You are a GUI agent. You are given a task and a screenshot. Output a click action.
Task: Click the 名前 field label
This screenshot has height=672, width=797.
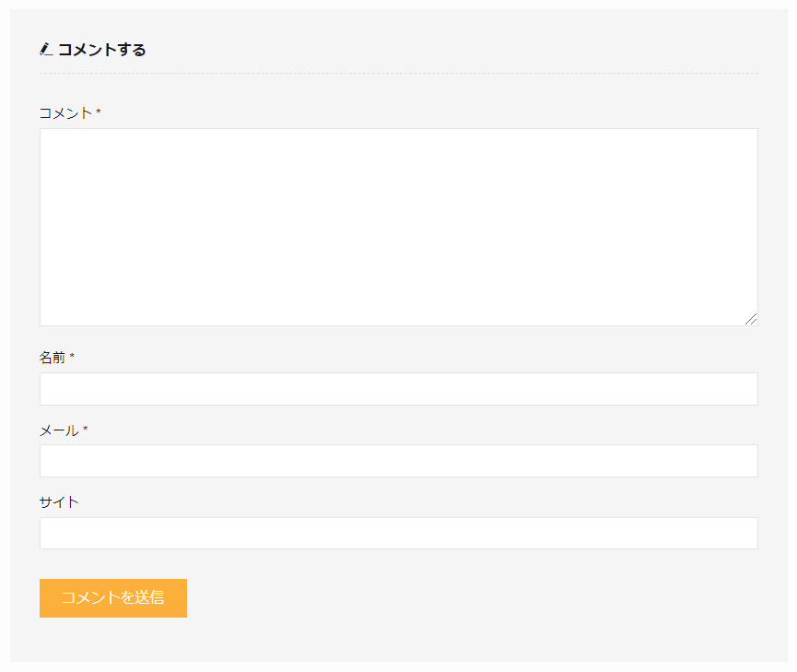[53, 358]
